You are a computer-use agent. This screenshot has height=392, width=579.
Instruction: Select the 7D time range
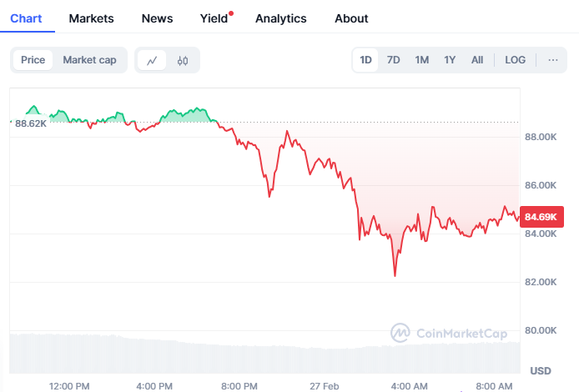tap(394, 60)
